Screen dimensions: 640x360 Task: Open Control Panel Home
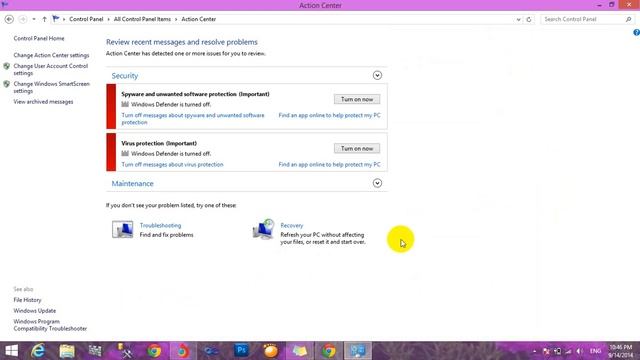[x=39, y=38]
